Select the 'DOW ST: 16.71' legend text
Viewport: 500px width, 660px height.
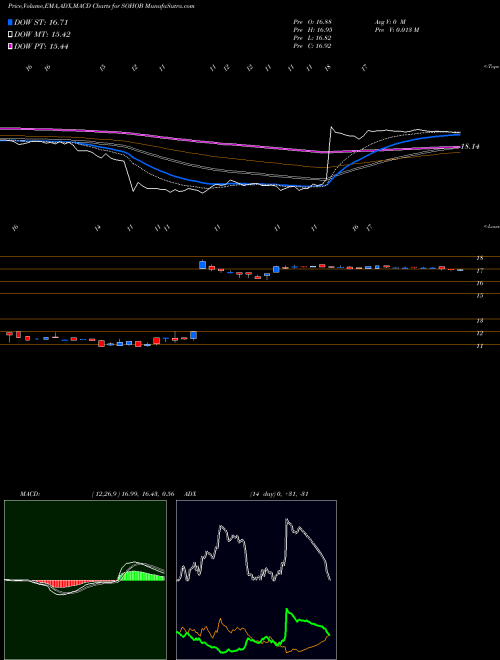point(41,22)
